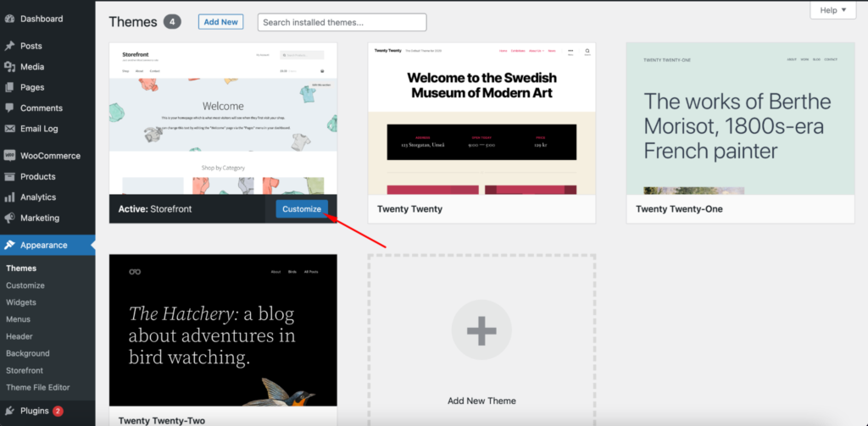This screenshot has width=868, height=426.
Task: Click the Twenty Twenty-One theme name
Action: pyautogui.click(x=679, y=209)
